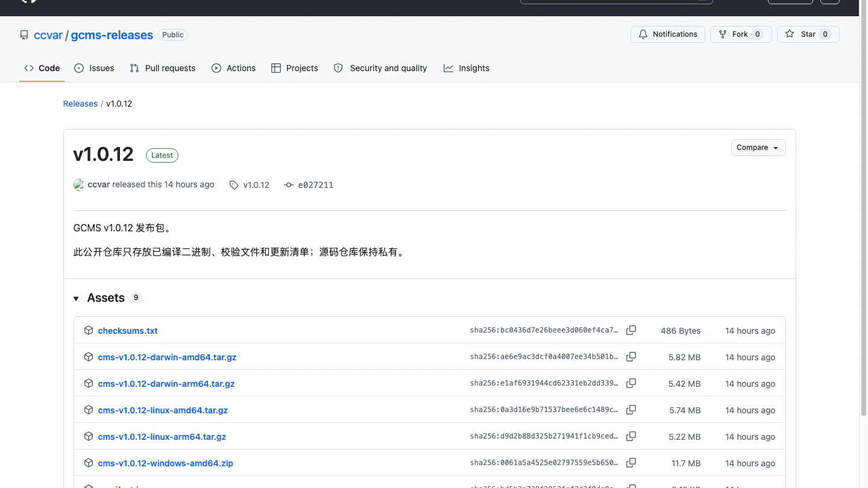Open the Insights tab
This screenshot has width=868, height=488.
point(467,68)
